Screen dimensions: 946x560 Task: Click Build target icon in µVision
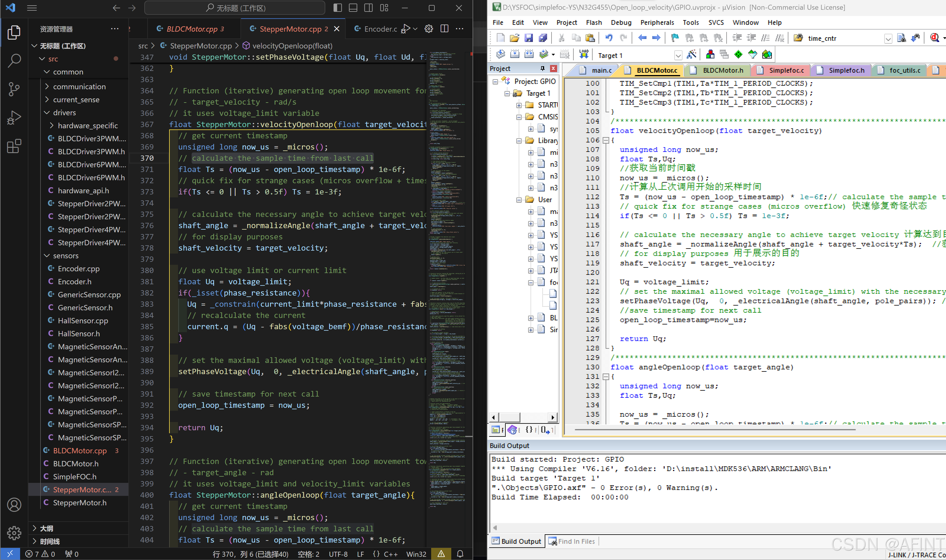515,54
